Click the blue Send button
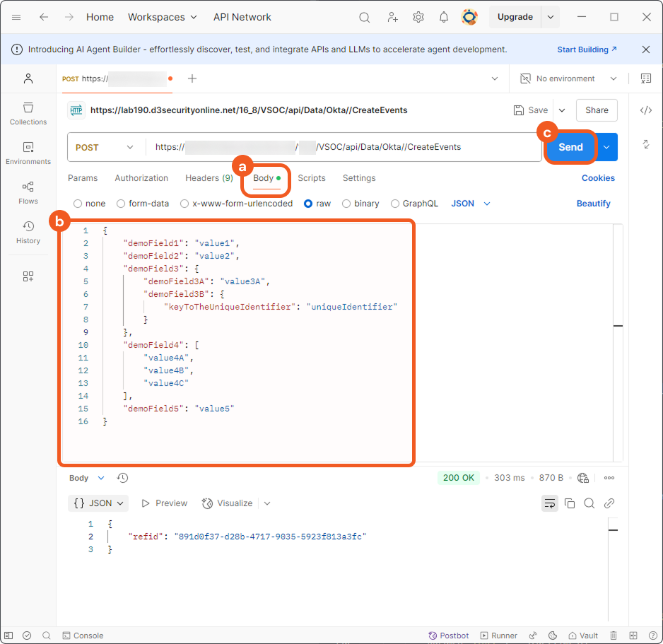The image size is (663, 644). coord(570,147)
